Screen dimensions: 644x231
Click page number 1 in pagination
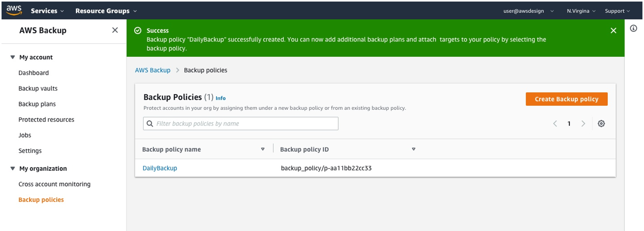click(569, 123)
